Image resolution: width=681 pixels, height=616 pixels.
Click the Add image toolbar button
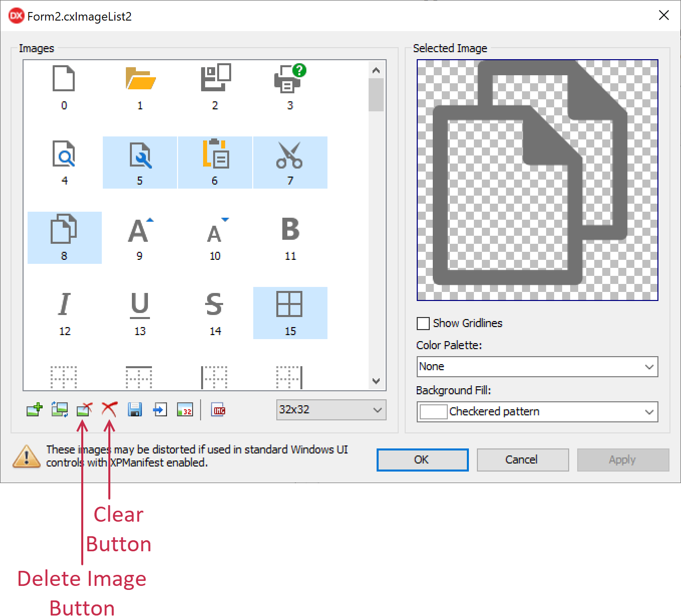point(35,410)
